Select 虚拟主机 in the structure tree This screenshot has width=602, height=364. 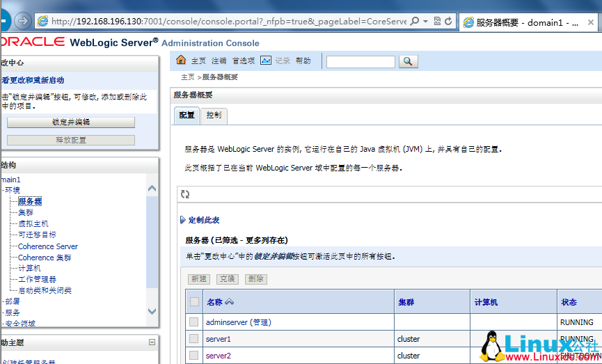point(33,224)
